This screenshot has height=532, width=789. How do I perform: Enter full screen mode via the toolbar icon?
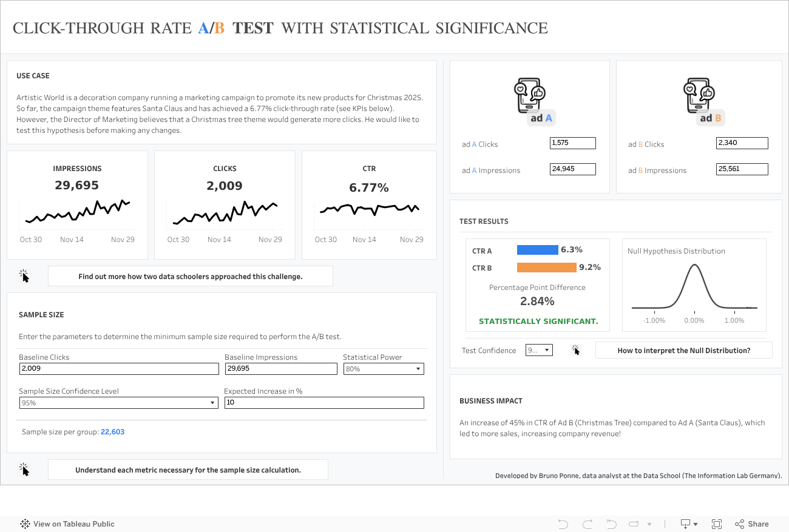[x=716, y=524]
